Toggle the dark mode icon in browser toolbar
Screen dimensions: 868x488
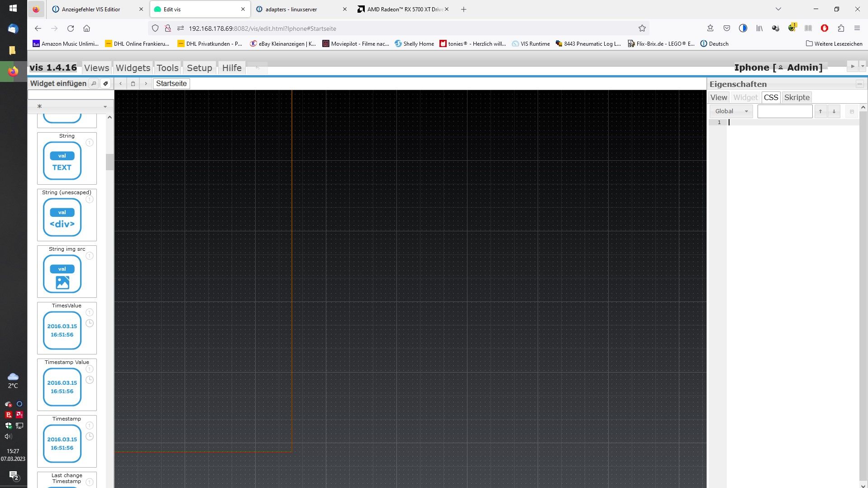tap(743, 28)
